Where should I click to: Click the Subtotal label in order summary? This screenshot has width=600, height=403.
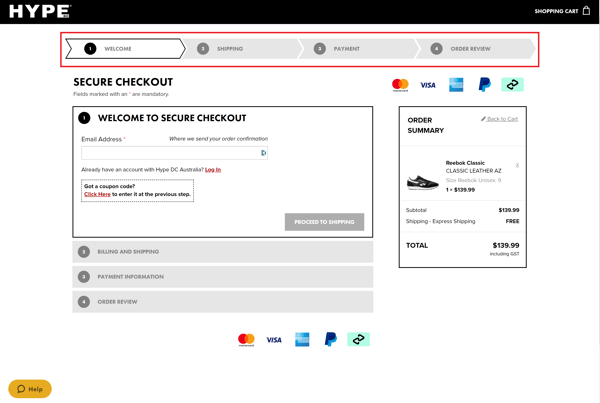pyautogui.click(x=416, y=210)
